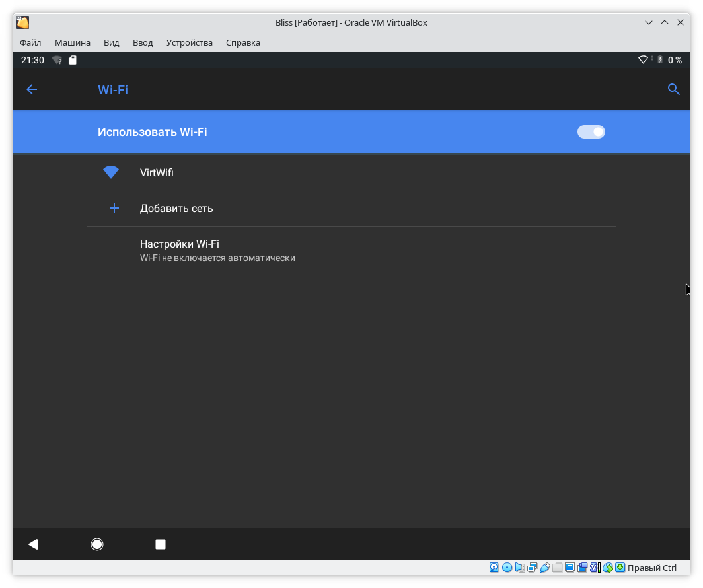703x588 pixels.
Task: Open the Машина menu
Action: [x=72, y=42]
